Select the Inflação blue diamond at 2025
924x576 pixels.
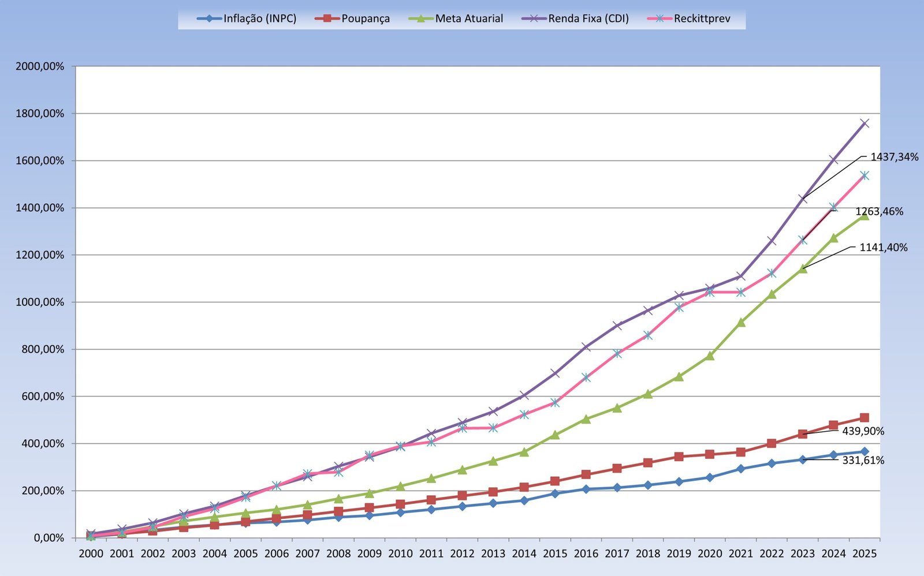(x=864, y=451)
